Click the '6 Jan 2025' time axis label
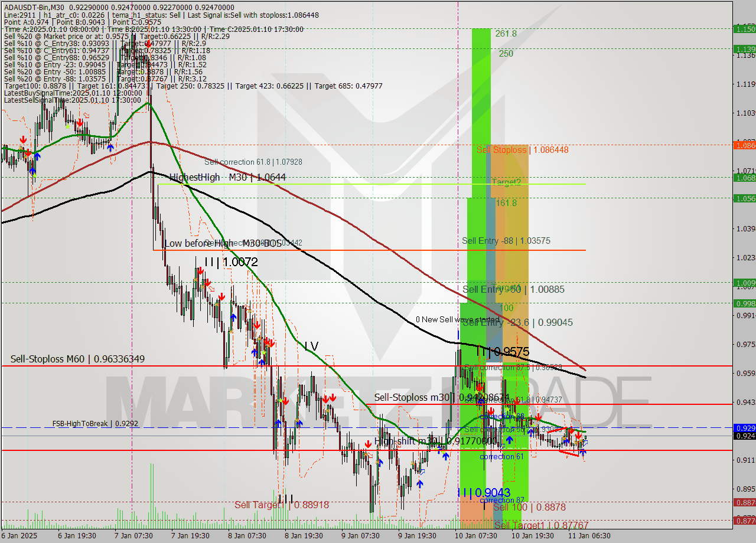756x543 pixels. [19, 535]
